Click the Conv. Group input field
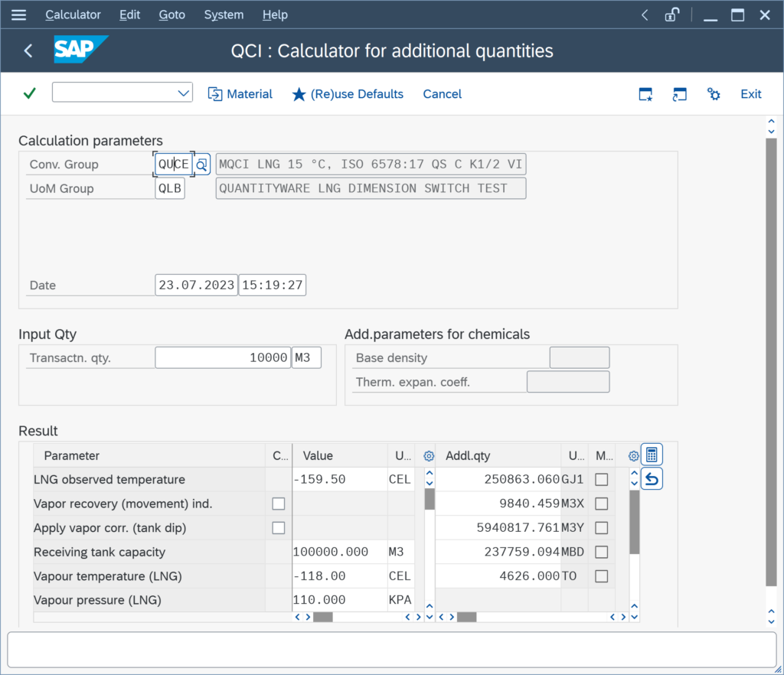The image size is (784, 675). 174,165
